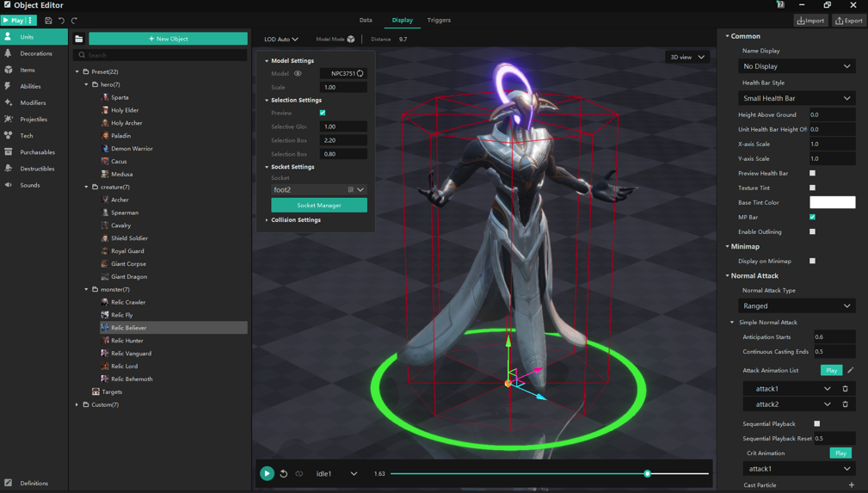
Task: Open the Destructibles category
Action: point(34,169)
